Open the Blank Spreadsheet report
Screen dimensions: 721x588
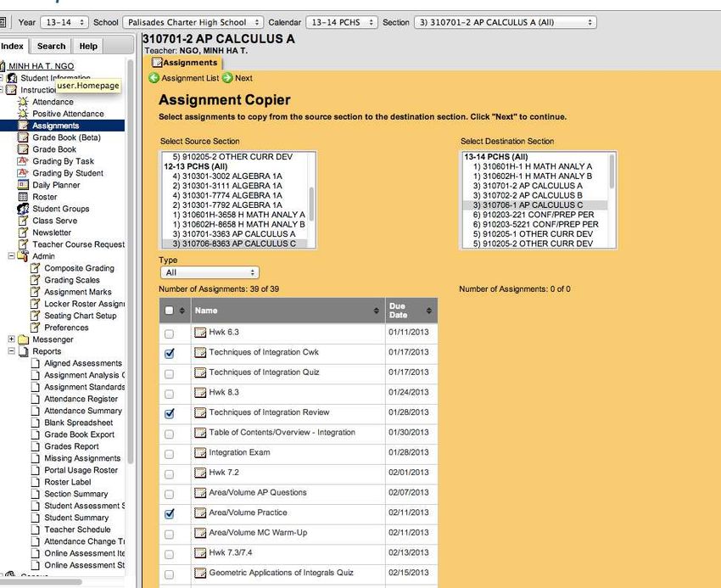(x=78, y=423)
